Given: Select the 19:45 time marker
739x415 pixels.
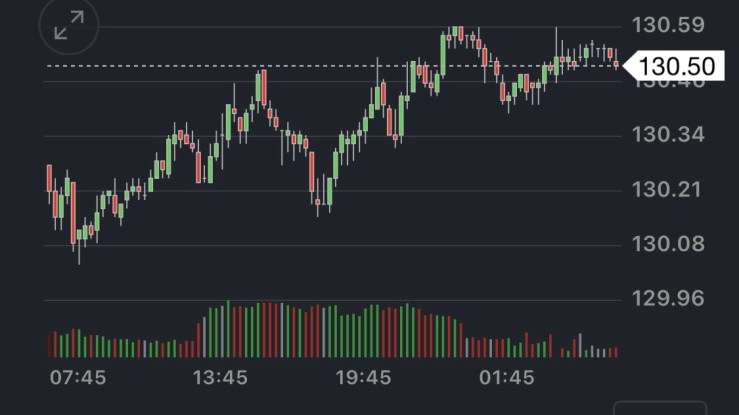Looking at the screenshot, I should pyautogui.click(x=363, y=378).
